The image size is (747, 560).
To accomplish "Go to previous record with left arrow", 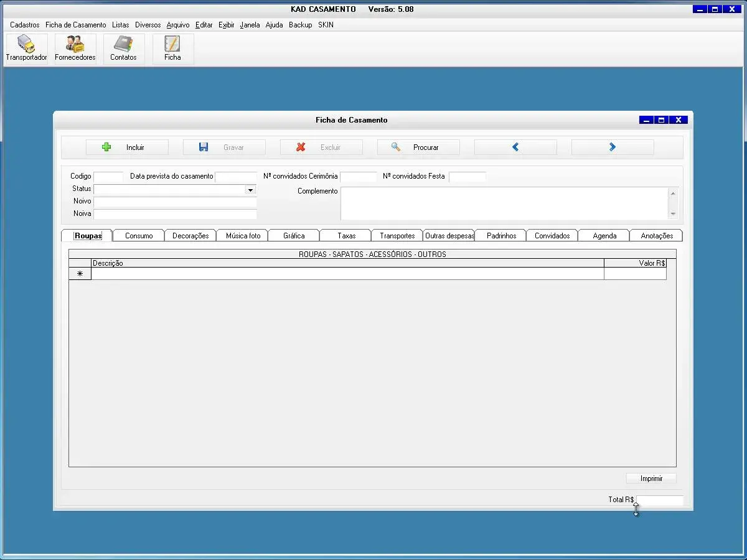I will tap(515, 147).
